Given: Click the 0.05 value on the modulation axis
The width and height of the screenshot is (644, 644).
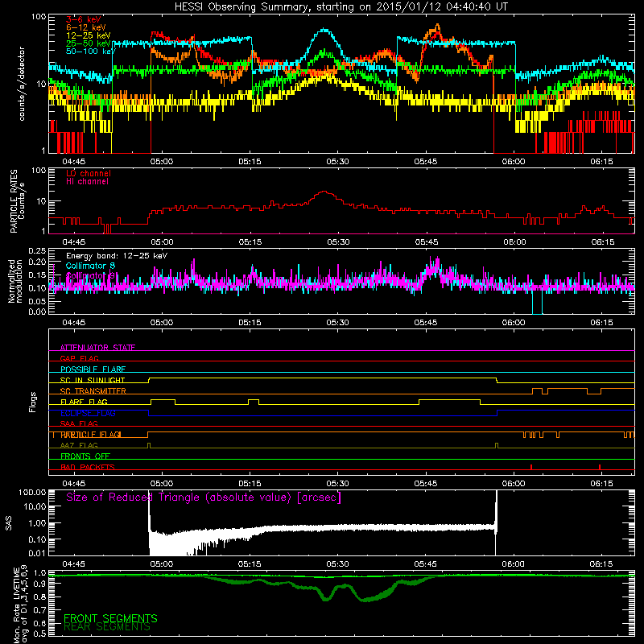Looking at the screenshot, I should click(x=37, y=301).
